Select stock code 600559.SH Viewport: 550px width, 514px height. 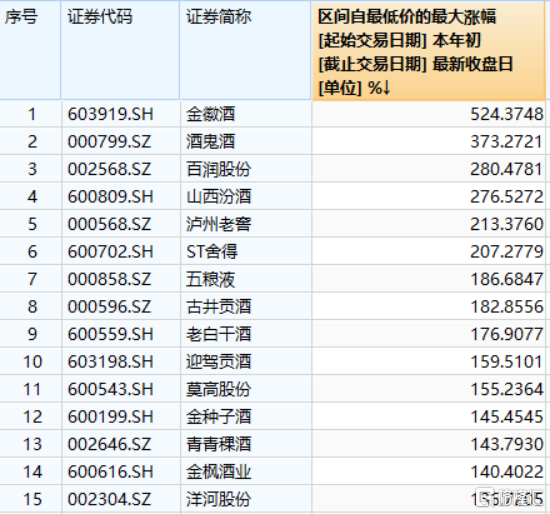tap(110, 334)
